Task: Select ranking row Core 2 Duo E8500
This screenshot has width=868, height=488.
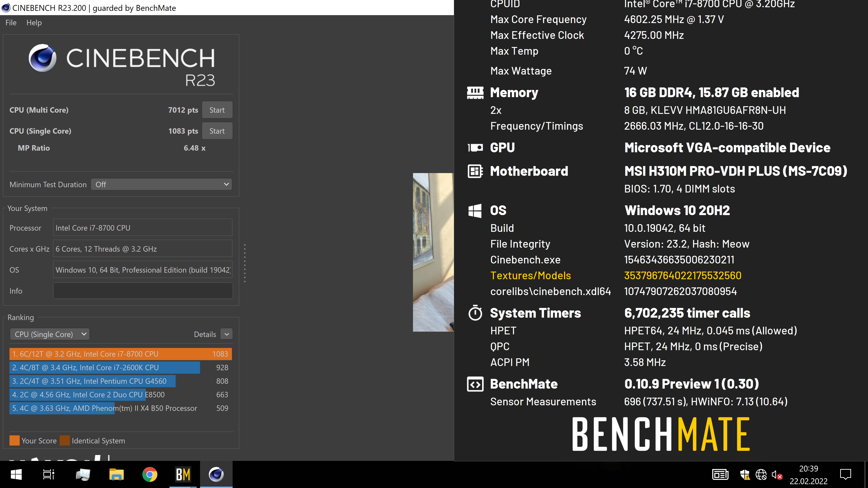Action: 121,394
